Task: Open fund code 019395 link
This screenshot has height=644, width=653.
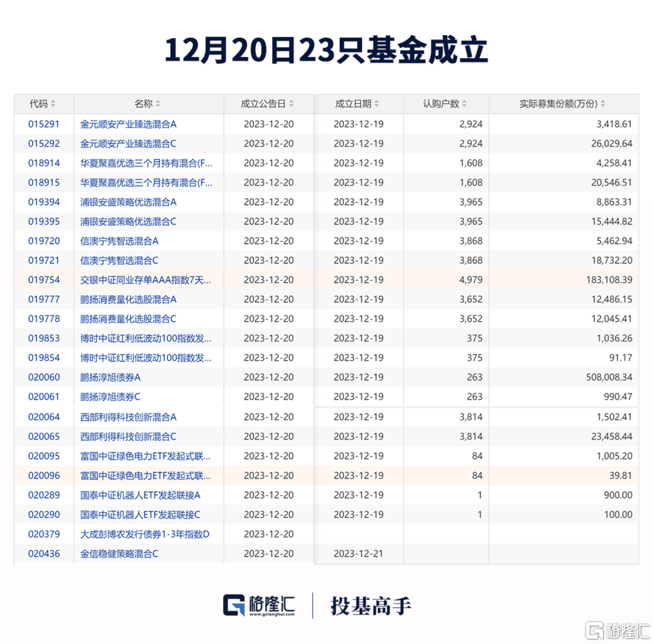Action: [x=44, y=222]
